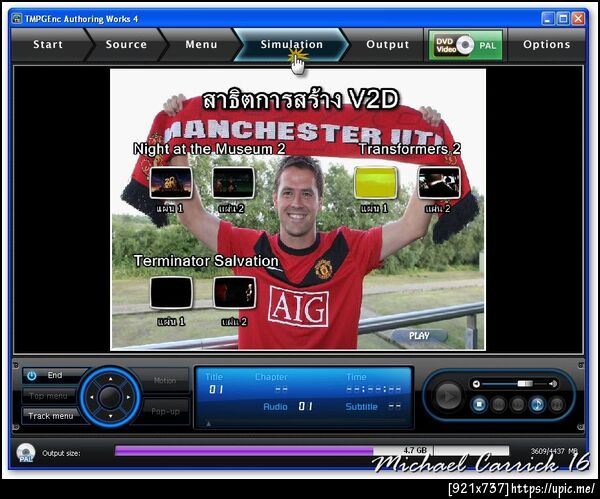Click the 'Terminator Salvation' heading

coord(206,261)
